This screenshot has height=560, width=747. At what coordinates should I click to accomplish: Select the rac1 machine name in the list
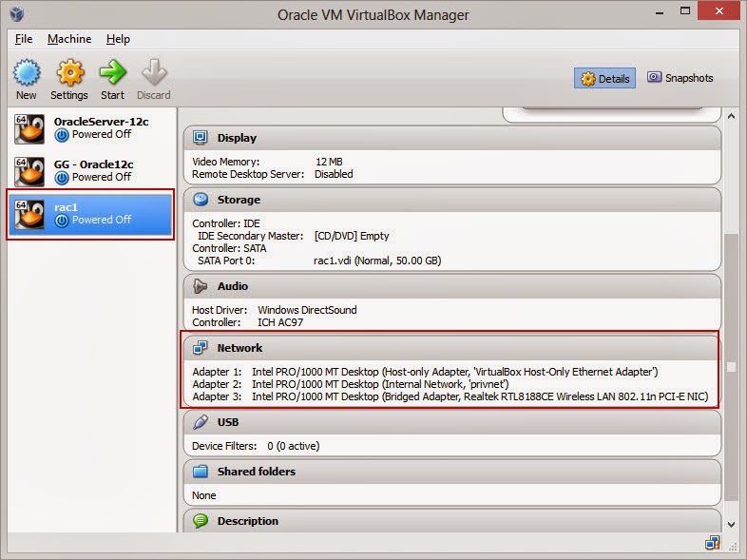point(66,207)
